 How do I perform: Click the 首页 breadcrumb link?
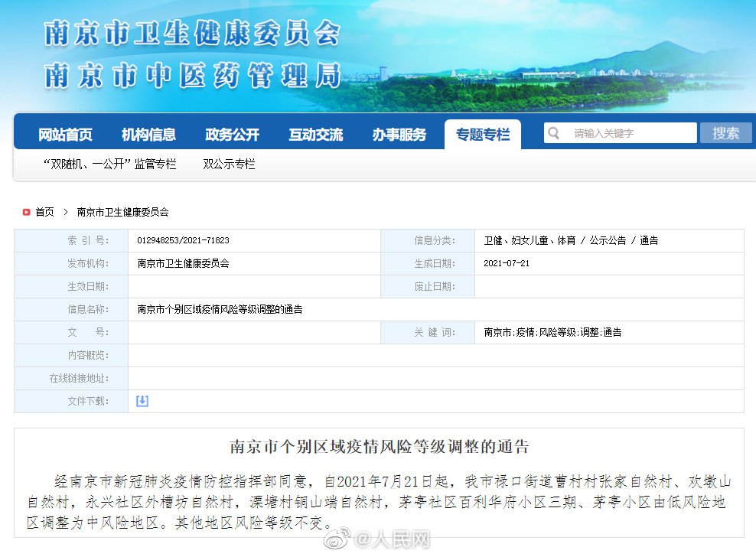44,212
